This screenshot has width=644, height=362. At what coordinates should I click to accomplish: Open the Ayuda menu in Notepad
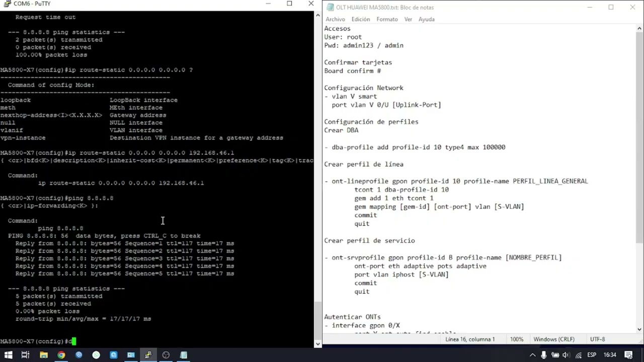(427, 19)
